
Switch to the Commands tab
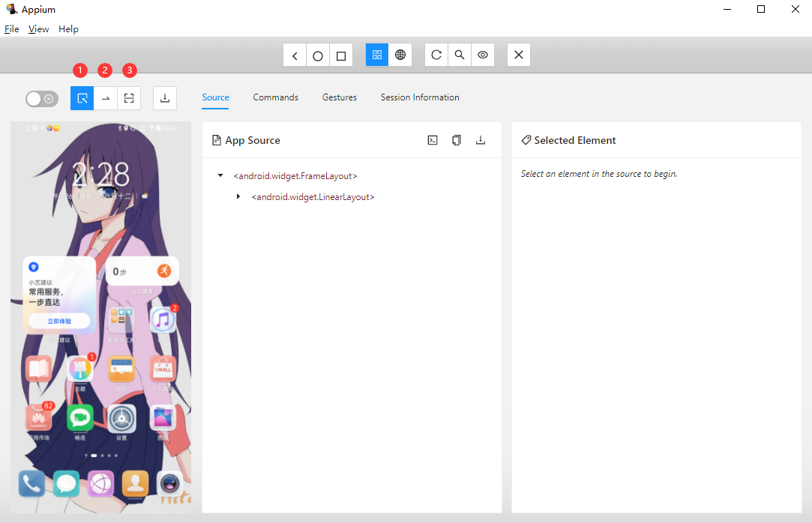coord(275,97)
